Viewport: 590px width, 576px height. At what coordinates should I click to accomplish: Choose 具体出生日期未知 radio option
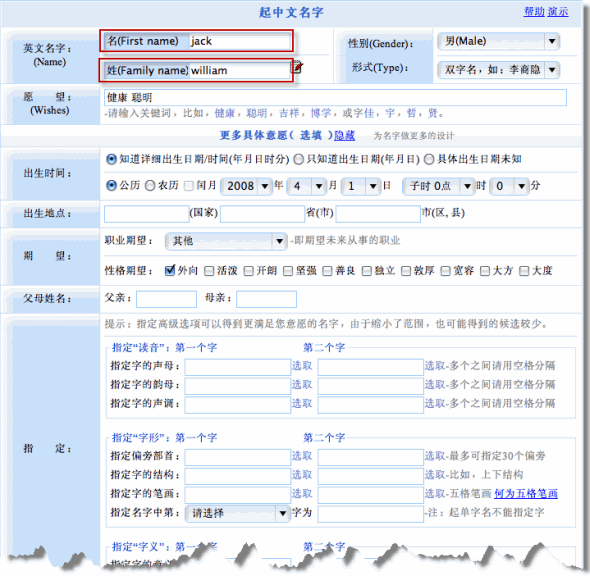pyautogui.click(x=429, y=159)
